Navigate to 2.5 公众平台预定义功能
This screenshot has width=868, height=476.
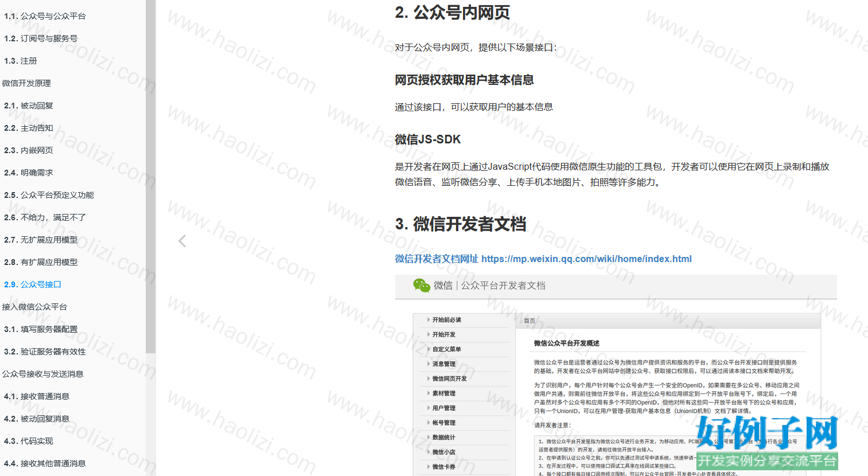pos(49,195)
